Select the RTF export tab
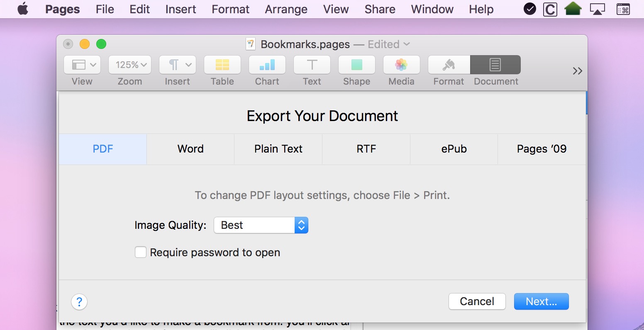The height and width of the screenshot is (330, 644). [366, 149]
